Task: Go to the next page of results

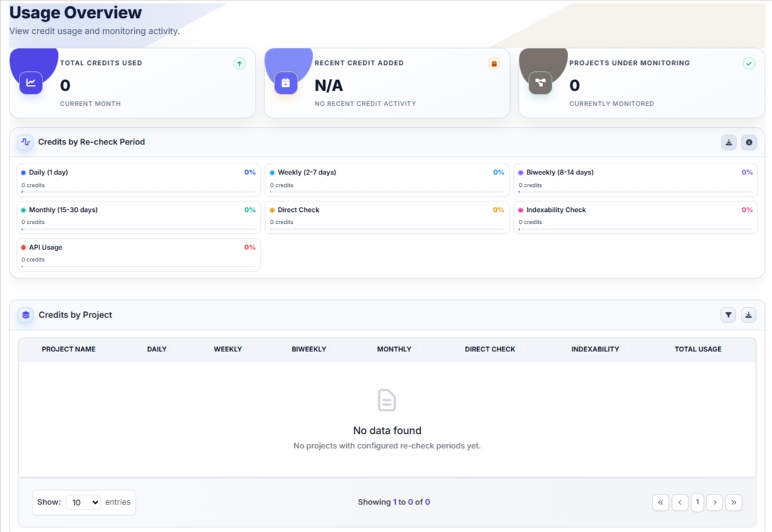Action: click(x=714, y=502)
